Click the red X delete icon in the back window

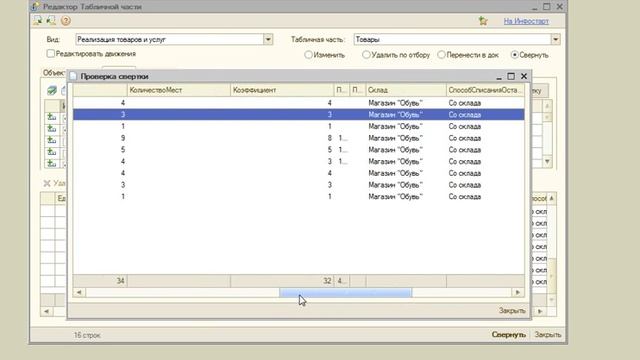tap(47, 183)
